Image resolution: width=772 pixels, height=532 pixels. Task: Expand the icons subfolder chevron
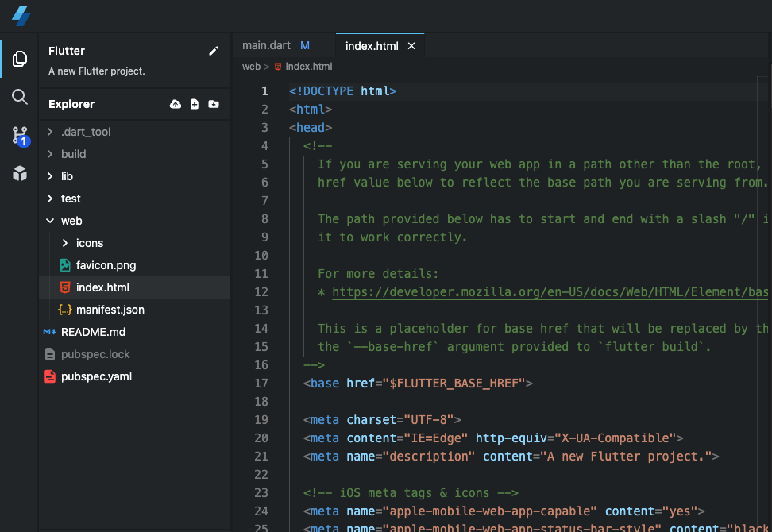click(x=65, y=243)
